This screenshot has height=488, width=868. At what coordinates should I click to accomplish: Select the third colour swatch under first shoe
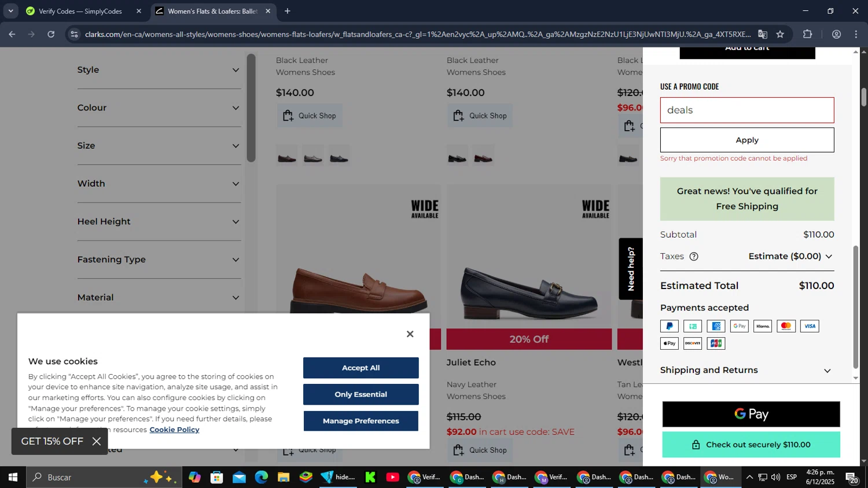point(339,156)
